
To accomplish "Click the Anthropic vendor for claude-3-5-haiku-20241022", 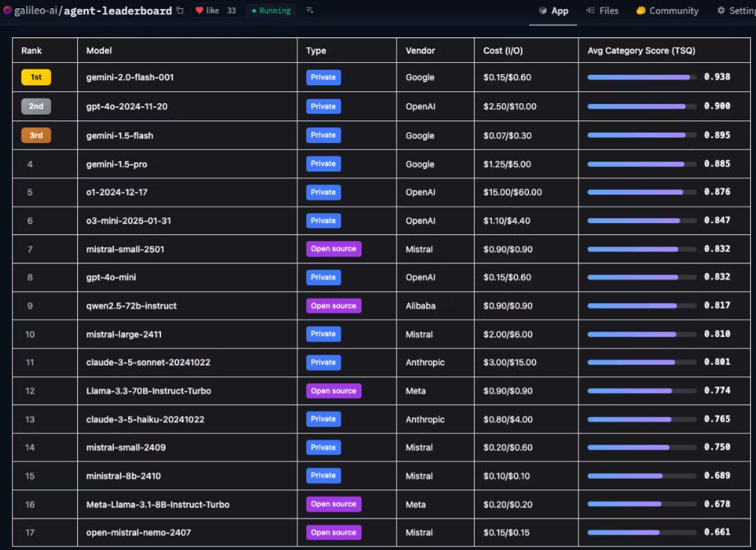I will [x=424, y=419].
